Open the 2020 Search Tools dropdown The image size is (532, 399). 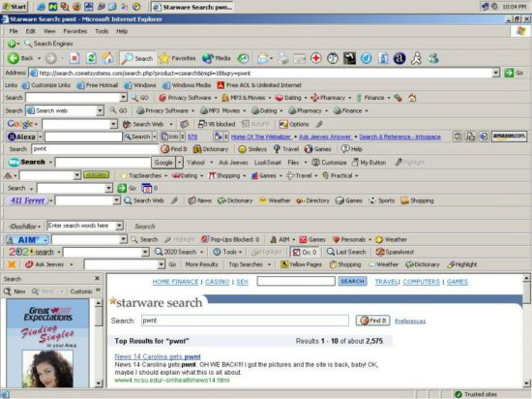pyautogui.click(x=227, y=252)
